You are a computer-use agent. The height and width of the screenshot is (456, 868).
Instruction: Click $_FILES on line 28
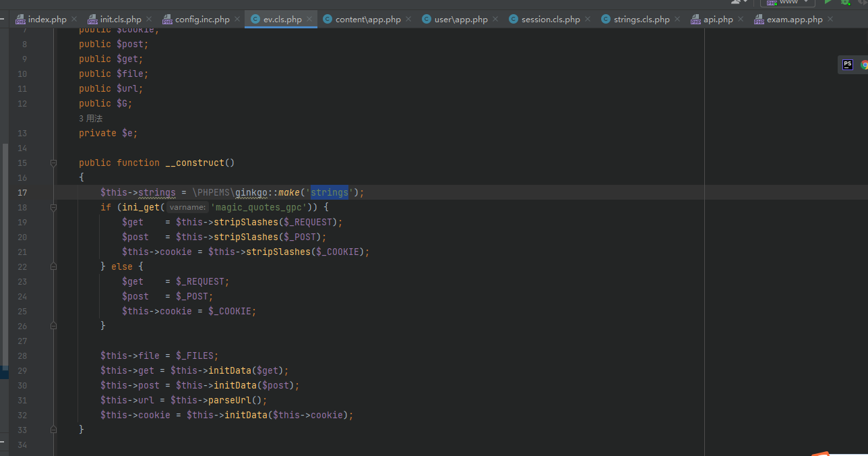pyautogui.click(x=194, y=355)
